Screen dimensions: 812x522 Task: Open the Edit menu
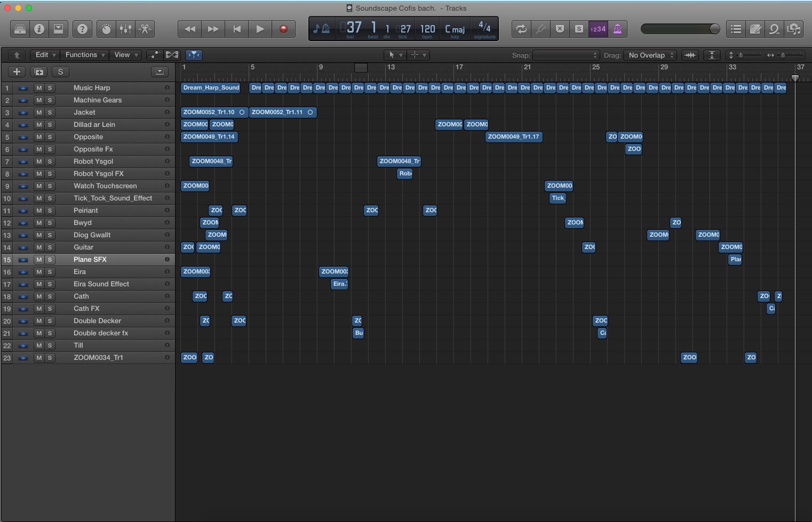pyautogui.click(x=45, y=55)
